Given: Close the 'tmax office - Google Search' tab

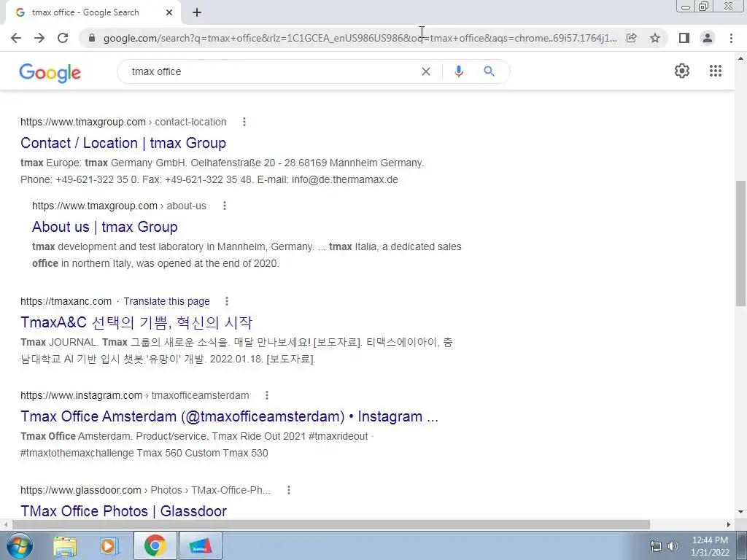Looking at the screenshot, I should (169, 13).
